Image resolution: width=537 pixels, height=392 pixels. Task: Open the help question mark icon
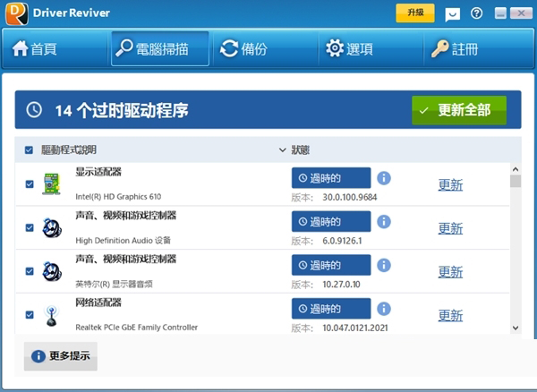tap(476, 13)
